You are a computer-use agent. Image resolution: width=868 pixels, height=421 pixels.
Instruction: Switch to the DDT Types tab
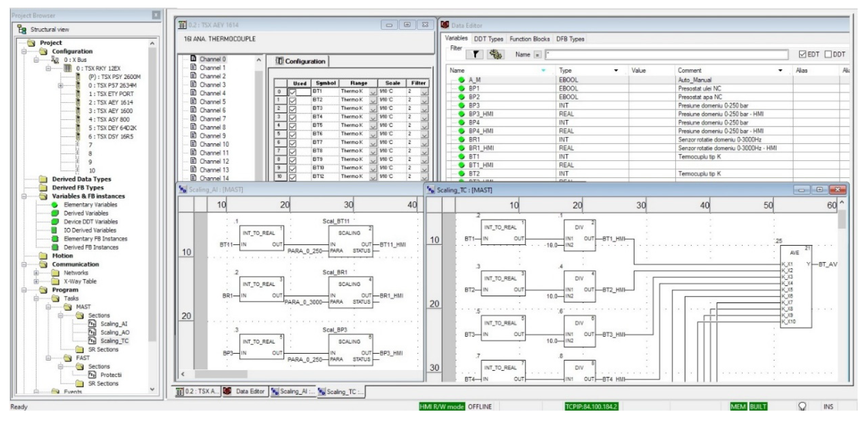pyautogui.click(x=488, y=39)
